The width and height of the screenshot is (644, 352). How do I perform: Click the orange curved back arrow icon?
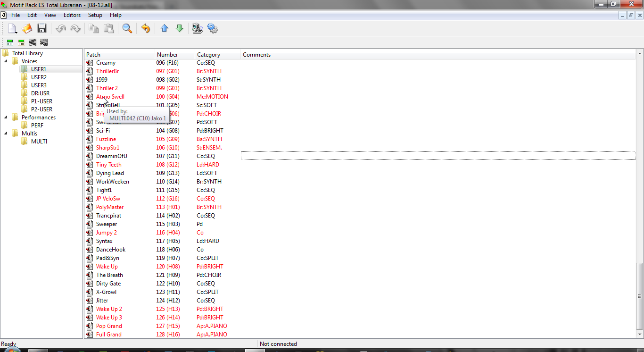[146, 28]
